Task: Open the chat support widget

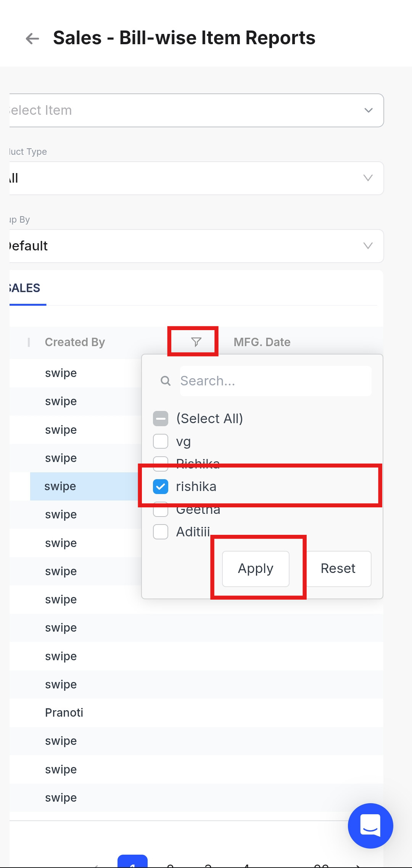Action: tap(370, 825)
